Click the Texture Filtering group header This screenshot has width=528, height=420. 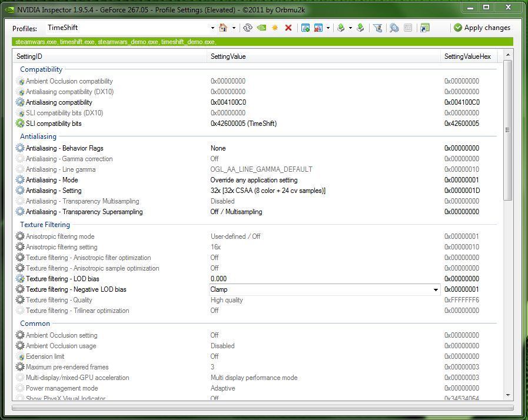coord(45,225)
